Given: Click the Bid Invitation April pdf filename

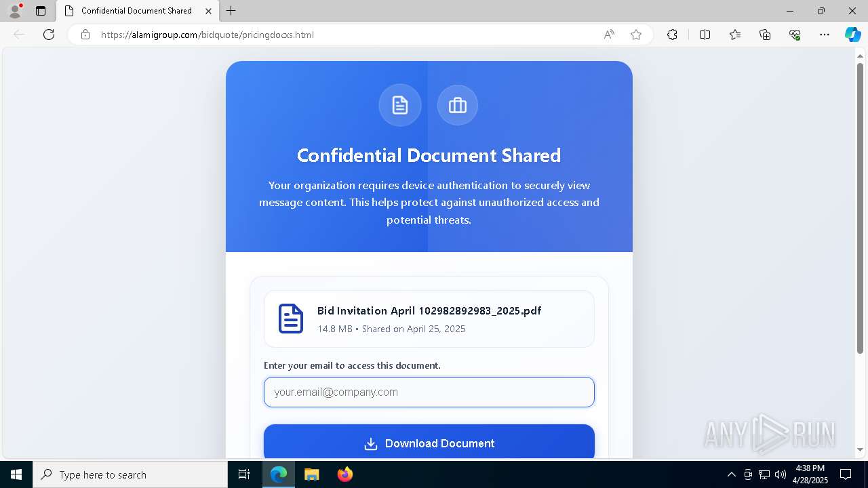Looking at the screenshot, I should point(429,311).
